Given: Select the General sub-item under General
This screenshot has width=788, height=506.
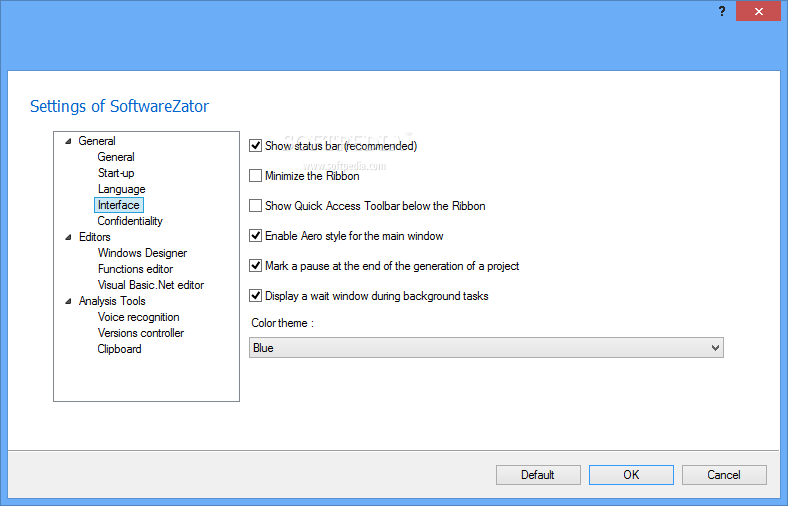Looking at the screenshot, I should (x=116, y=157).
